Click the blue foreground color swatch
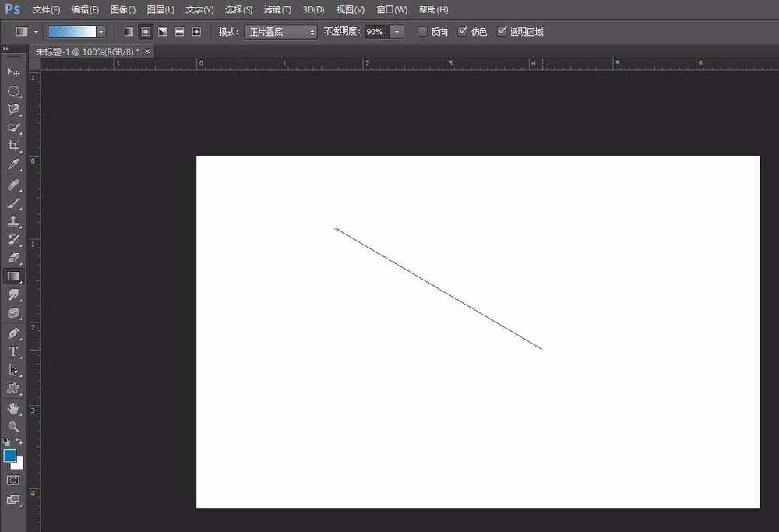This screenshot has height=532, width=779. tap(9, 456)
